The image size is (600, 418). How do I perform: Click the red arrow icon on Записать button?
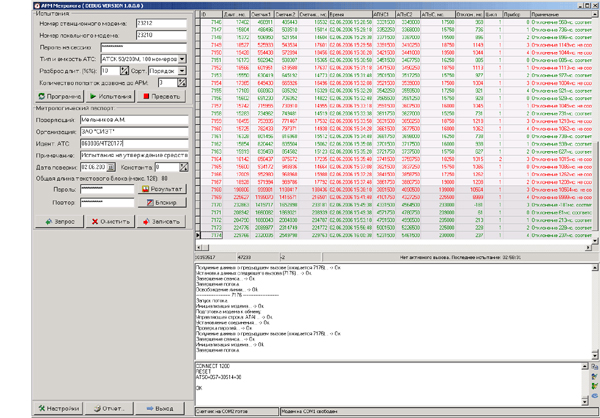pyautogui.click(x=146, y=221)
